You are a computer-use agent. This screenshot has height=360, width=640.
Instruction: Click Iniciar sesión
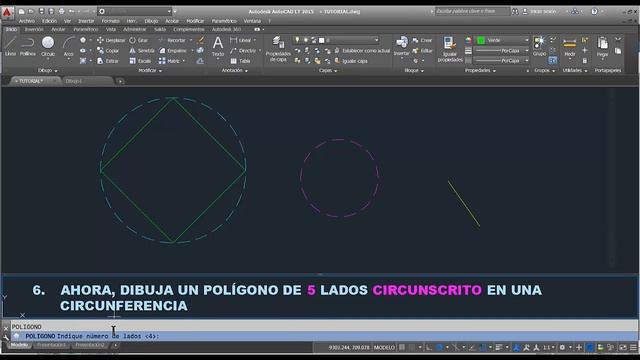click(x=539, y=11)
